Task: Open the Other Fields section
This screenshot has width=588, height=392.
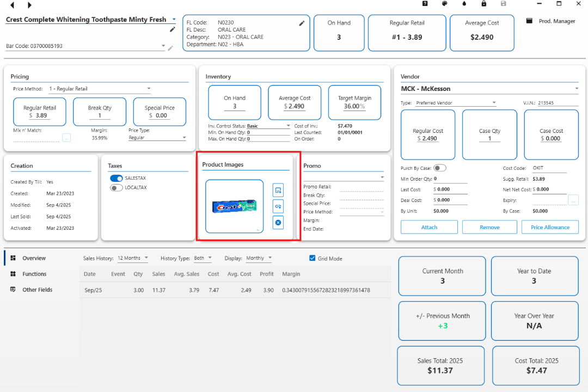Action: click(38, 290)
